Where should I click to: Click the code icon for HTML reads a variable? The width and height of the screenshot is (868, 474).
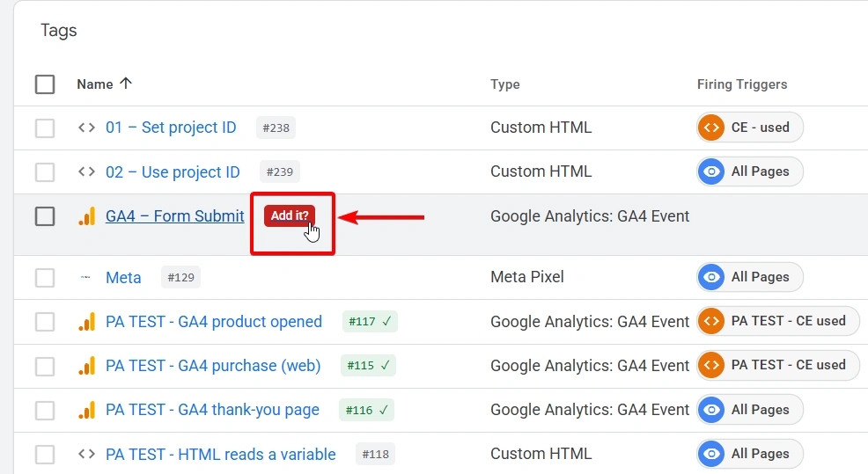click(x=86, y=455)
